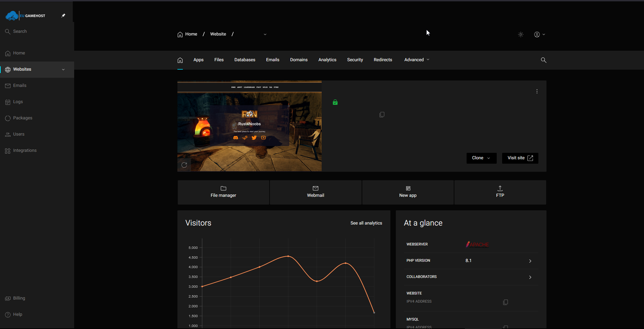Open File manager
The image size is (644, 329).
click(x=223, y=192)
